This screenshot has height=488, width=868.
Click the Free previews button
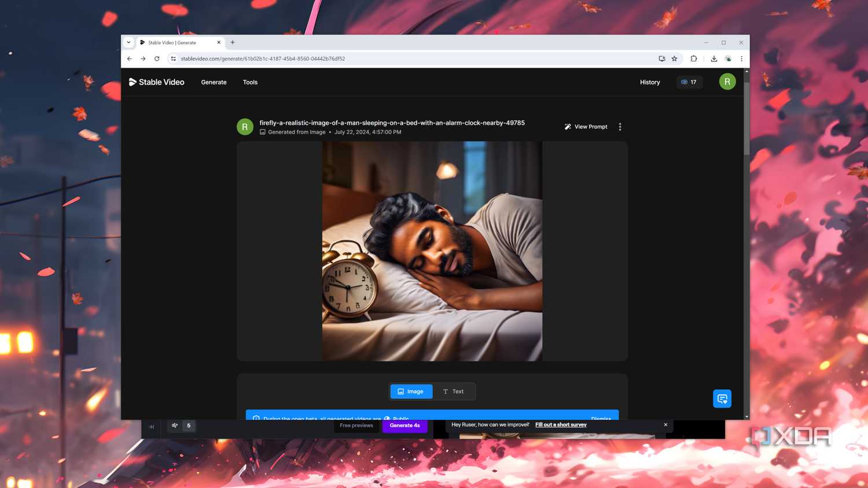pos(356,426)
